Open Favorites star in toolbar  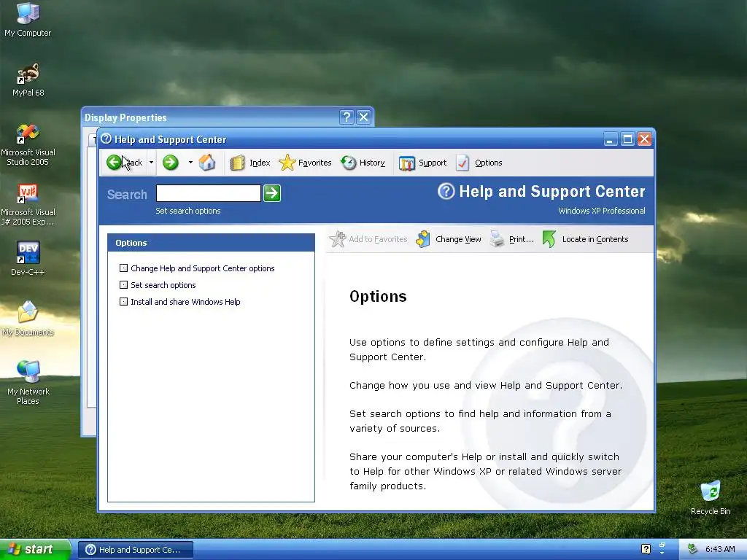click(x=306, y=163)
